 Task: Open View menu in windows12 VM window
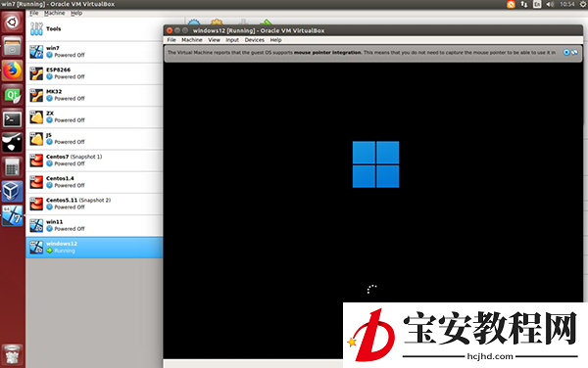[214, 40]
